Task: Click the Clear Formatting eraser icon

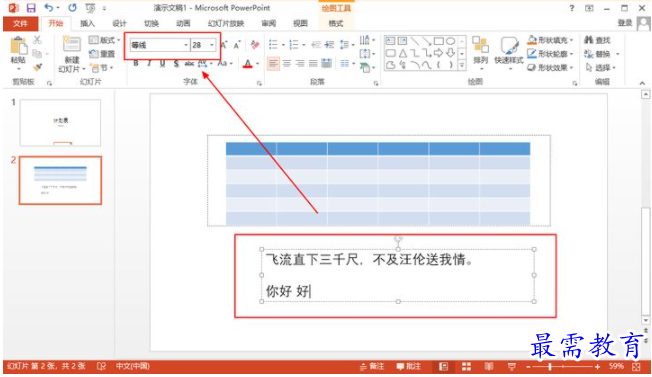Action: point(255,44)
